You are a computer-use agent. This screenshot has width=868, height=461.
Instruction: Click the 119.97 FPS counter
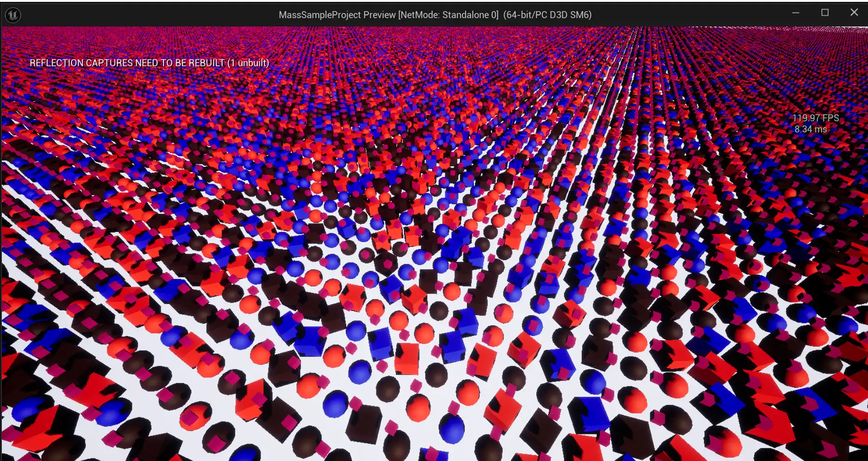815,118
